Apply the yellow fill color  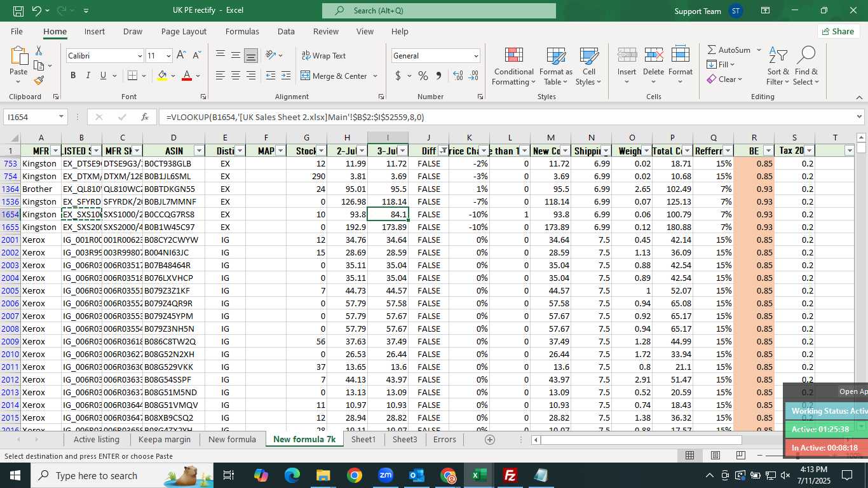pos(162,76)
